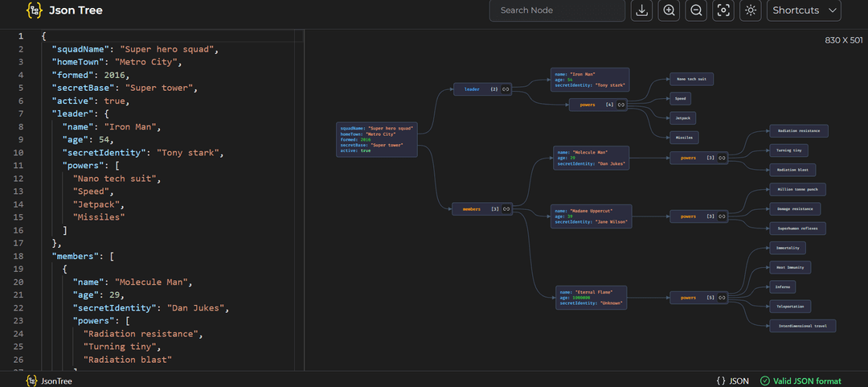Click the "age": 54 line in editor
This screenshot has width=868, height=387.
coord(88,140)
